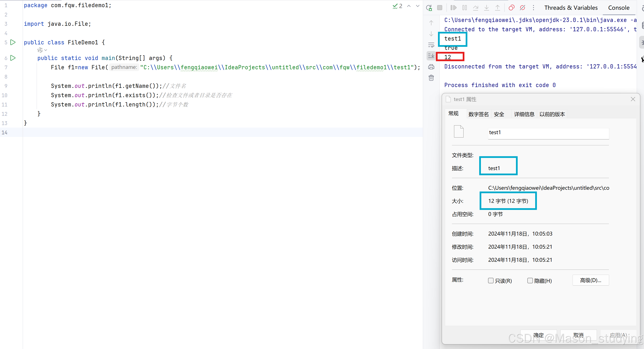Click the console Print icon
Image resolution: width=644 pixels, height=349 pixels.
click(x=431, y=67)
